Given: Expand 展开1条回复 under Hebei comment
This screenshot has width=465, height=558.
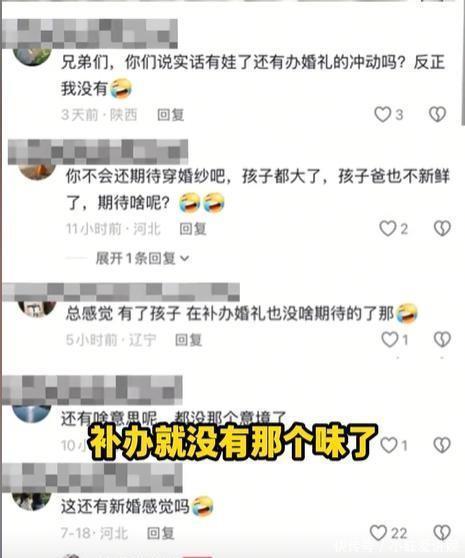Looking at the screenshot, I should tap(142, 258).
